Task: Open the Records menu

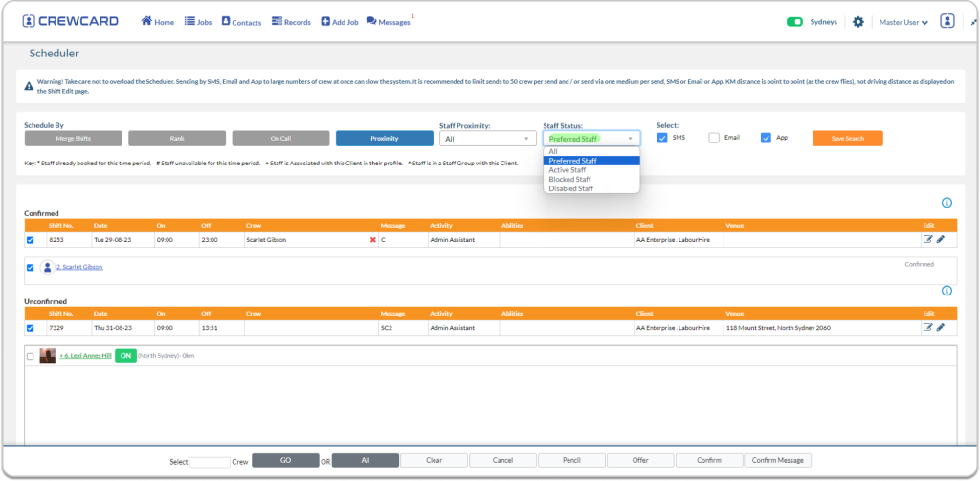Action: [x=291, y=22]
